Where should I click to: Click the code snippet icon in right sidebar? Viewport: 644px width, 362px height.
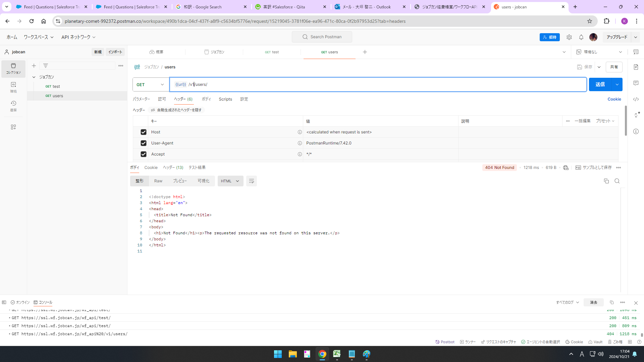pos(636,99)
